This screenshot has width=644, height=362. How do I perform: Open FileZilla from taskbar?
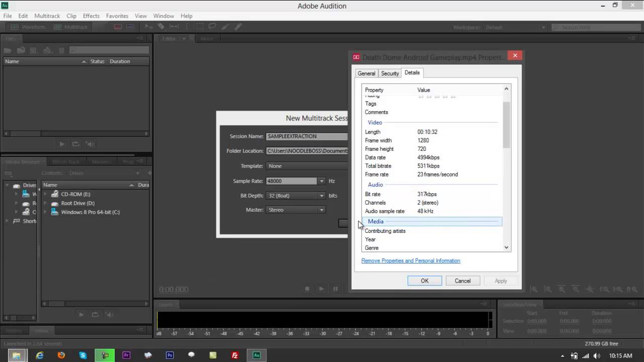click(235, 355)
